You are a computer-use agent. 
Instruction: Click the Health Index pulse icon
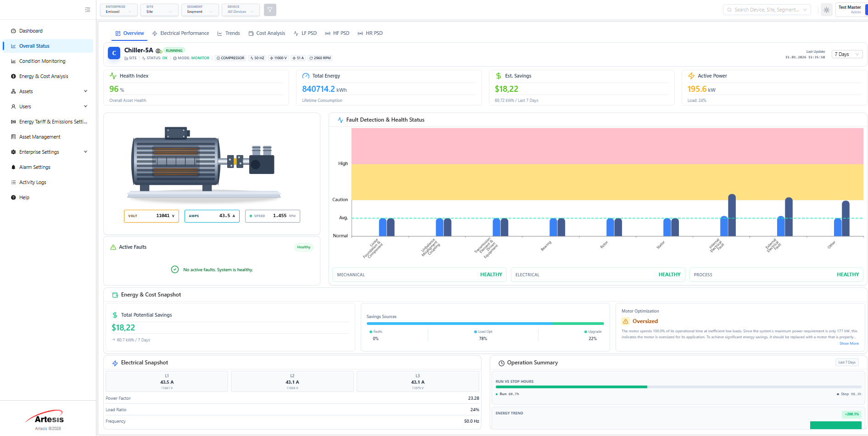[113, 76]
